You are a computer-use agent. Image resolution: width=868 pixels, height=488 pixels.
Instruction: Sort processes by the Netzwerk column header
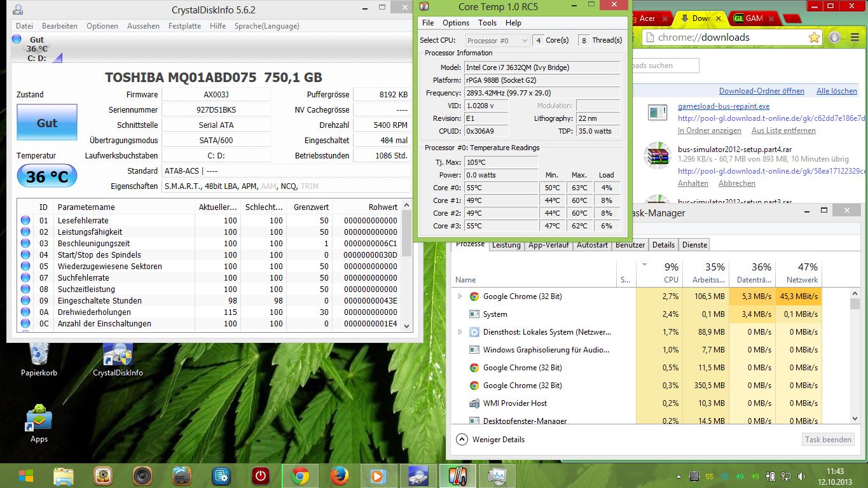coord(799,272)
